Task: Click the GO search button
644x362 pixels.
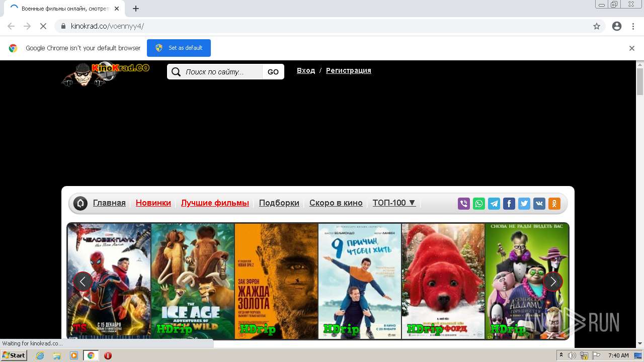Action: tap(273, 72)
